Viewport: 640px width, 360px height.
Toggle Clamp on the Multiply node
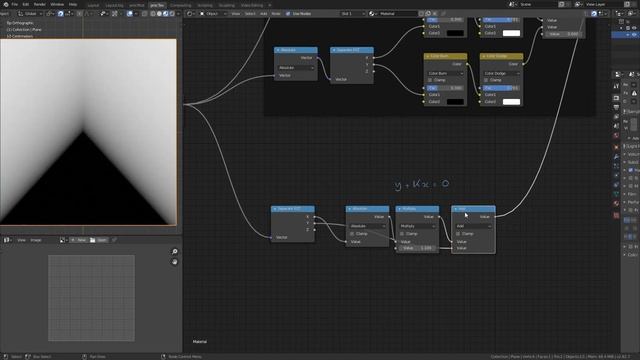[x=402, y=234]
